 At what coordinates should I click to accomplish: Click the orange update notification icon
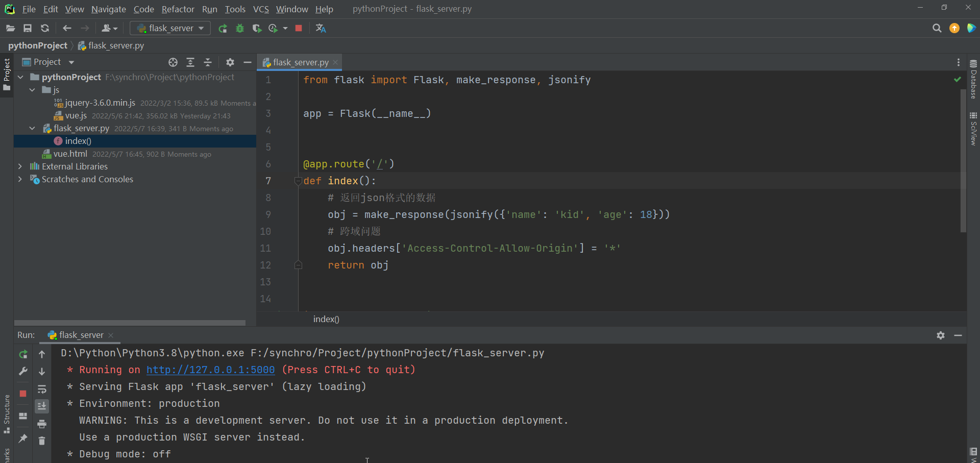tap(954, 28)
